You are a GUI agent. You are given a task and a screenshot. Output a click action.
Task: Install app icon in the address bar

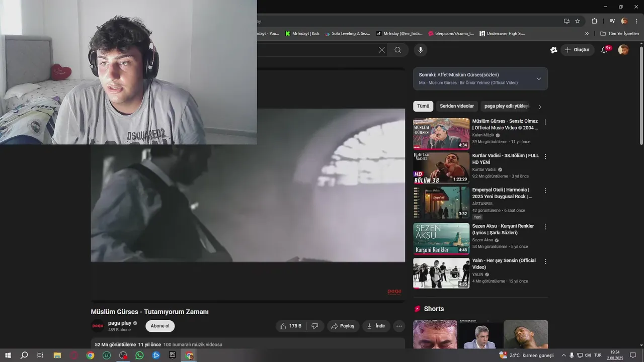(567, 21)
